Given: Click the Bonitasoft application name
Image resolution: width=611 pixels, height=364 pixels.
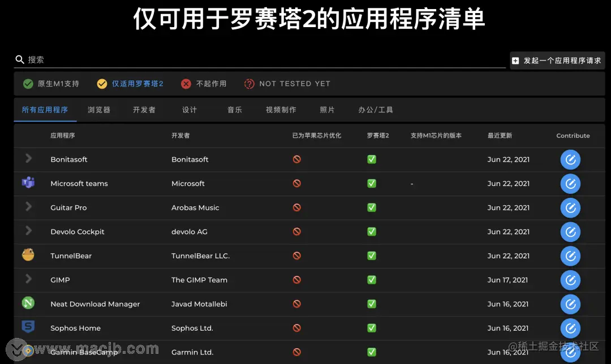Looking at the screenshot, I should point(69,159).
